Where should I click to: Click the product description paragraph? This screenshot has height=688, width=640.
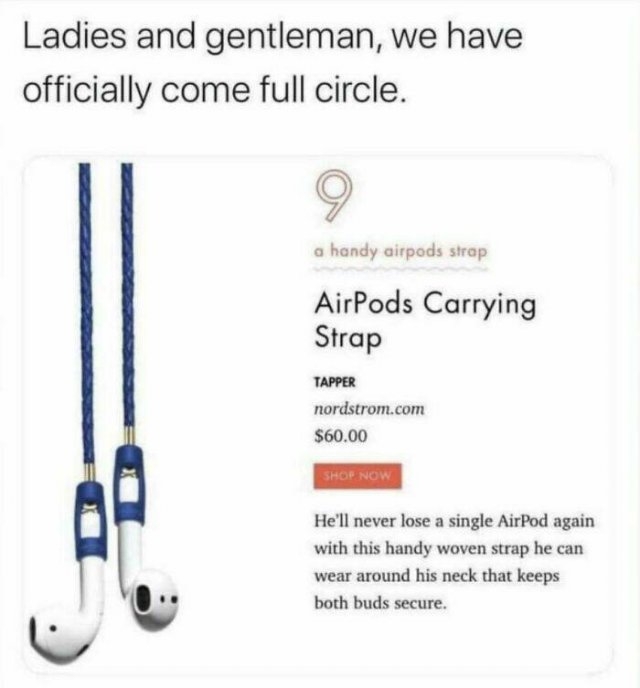[x=454, y=562]
